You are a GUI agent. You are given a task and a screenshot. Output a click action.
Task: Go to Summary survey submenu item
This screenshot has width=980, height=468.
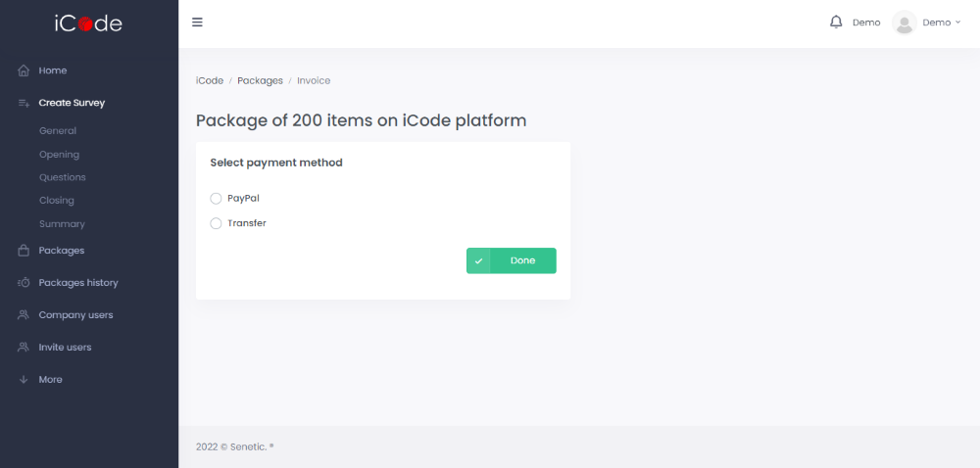pos(62,224)
